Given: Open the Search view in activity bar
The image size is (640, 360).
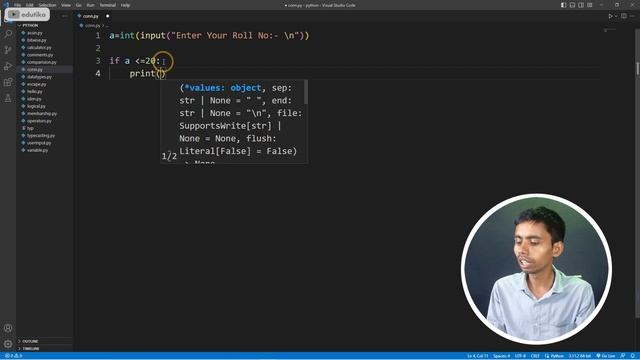Looking at the screenshot, I should pos(8,33).
